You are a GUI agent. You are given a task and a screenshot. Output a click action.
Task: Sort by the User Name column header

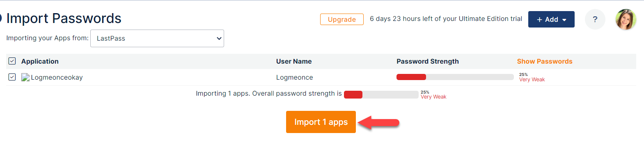tap(294, 61)
